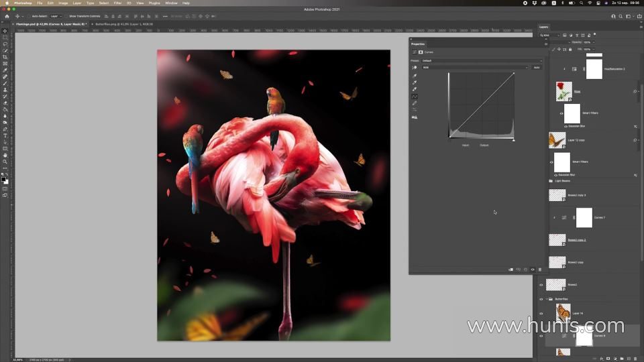Hide the Roses2 layer
This screenshot has width=644, height=362.
coord(541,284)
